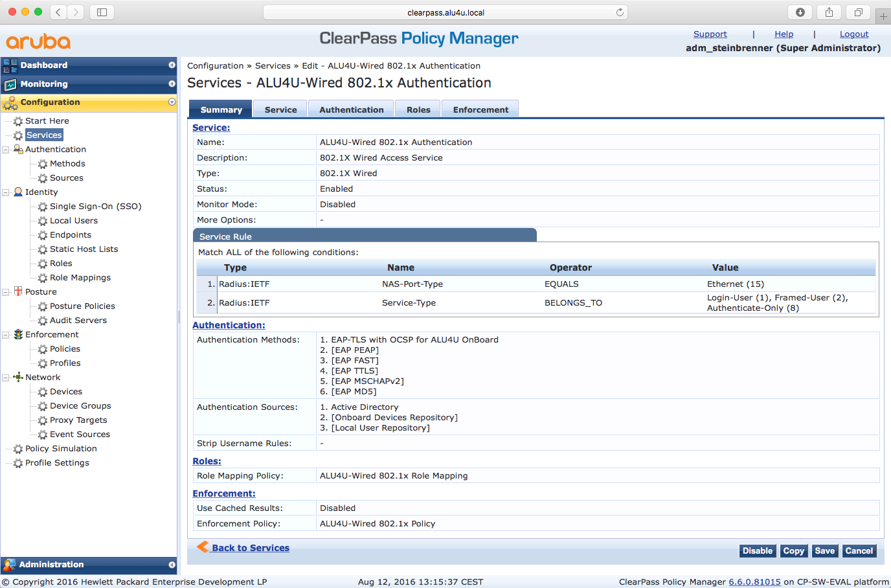The width and height of the screenshot is (891, 588).
Task: Collapse the Identity tree node
Action: point(6,192)
